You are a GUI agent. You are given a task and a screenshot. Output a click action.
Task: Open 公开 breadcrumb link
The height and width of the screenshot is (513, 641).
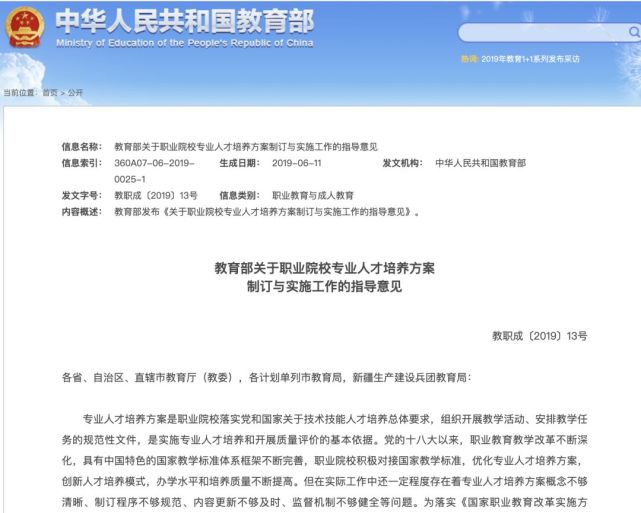point(75,93)
